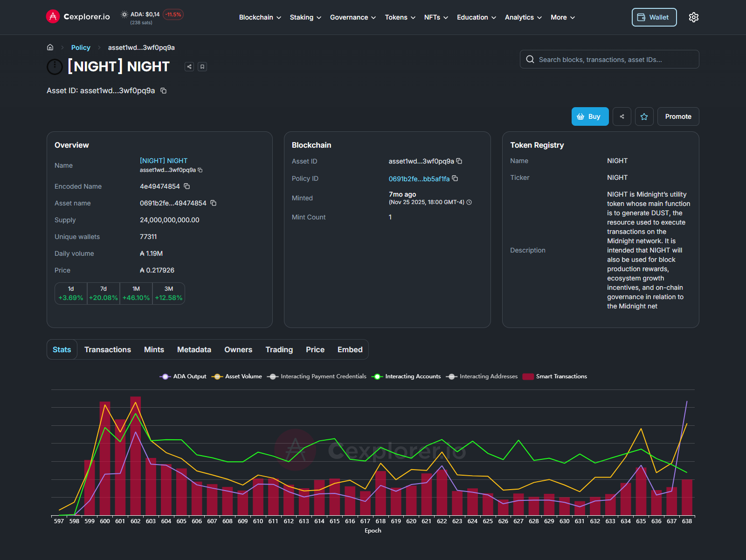Screen dimensions: 746x560
Task: Click the 1M price change cell
Action: tap(136, 294)
